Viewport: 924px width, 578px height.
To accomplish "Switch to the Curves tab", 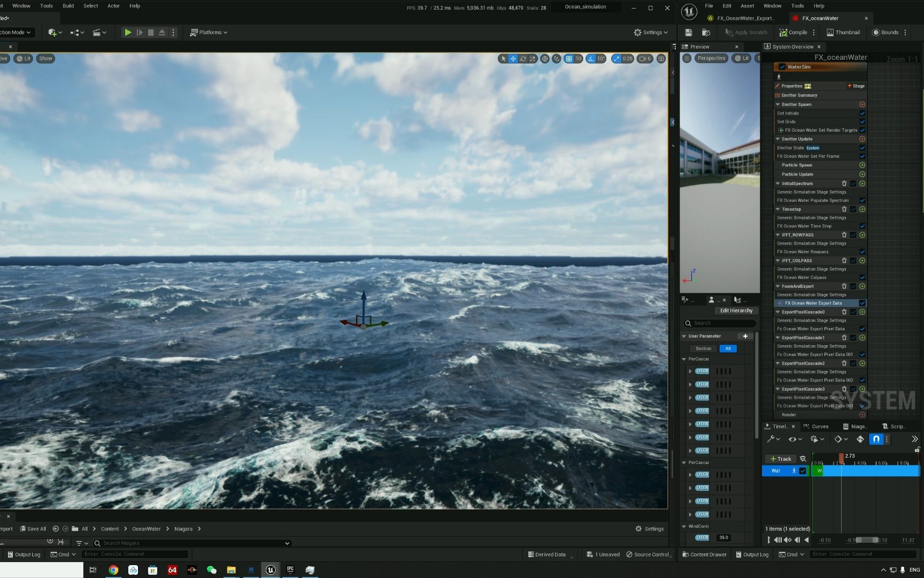I will coord(819,427).
